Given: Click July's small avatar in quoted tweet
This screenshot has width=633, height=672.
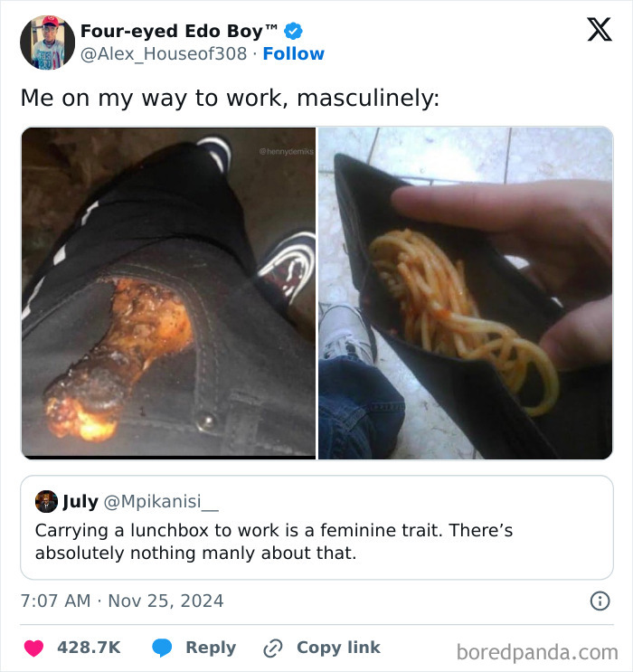Looking at the screenshot, I should pyautogui.click(x=46, y=501).
